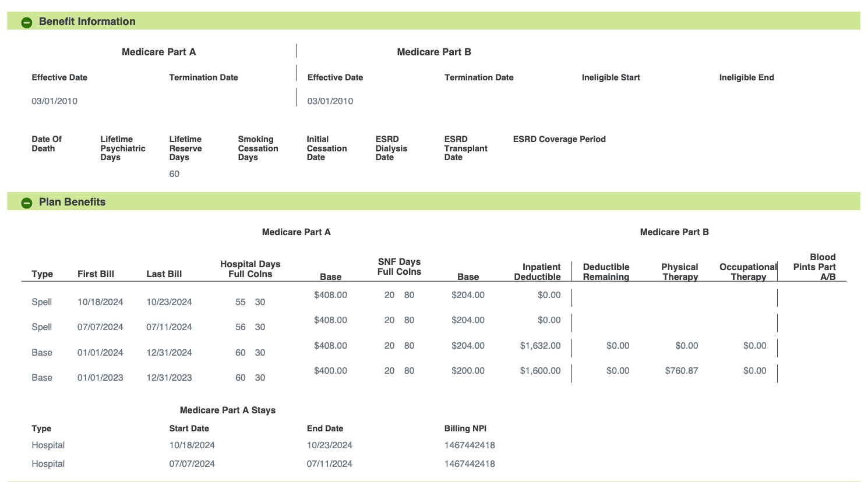Image resolution: width=868 pixels, height=482 pixels.
Task: Select stay start date 10/18/2024
Action: [192, 445]
